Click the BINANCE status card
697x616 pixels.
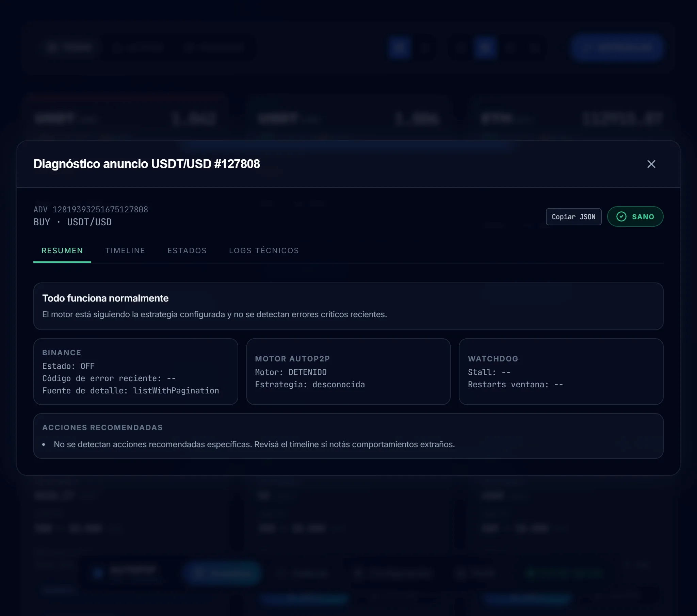(x=136, y=372)
